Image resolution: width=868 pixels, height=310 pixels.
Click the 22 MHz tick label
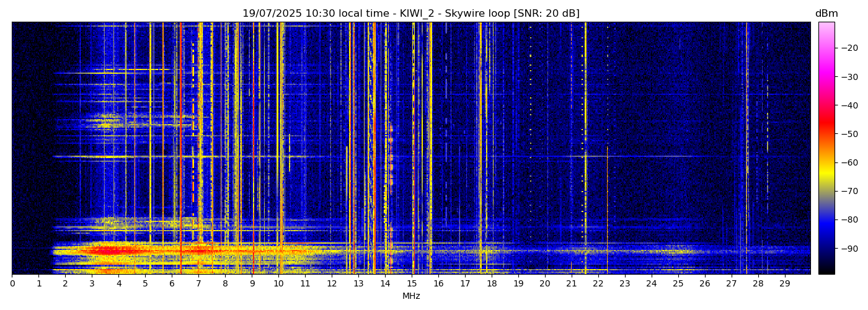pyautogui.click(x=598, y=284)
